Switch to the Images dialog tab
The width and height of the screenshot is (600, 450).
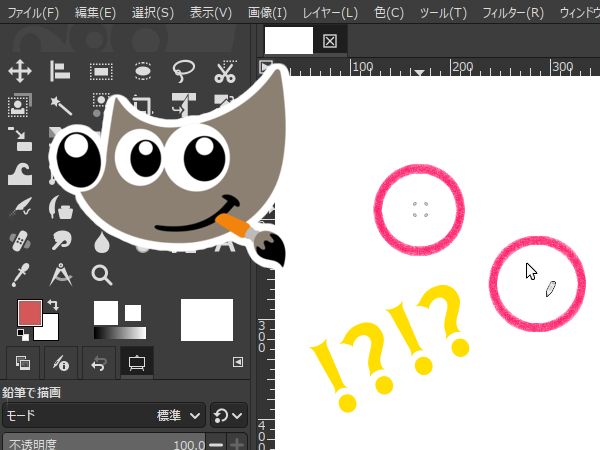[x=23, y=362]
